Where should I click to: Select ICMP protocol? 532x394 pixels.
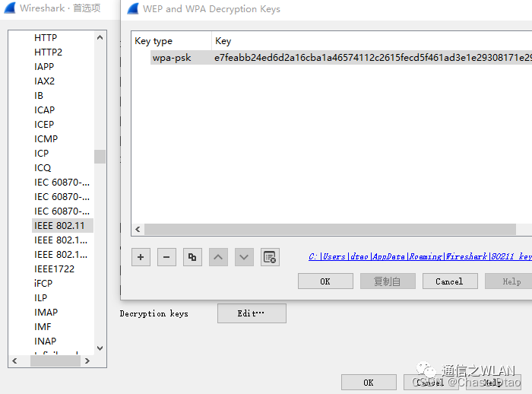pos(46,139)
